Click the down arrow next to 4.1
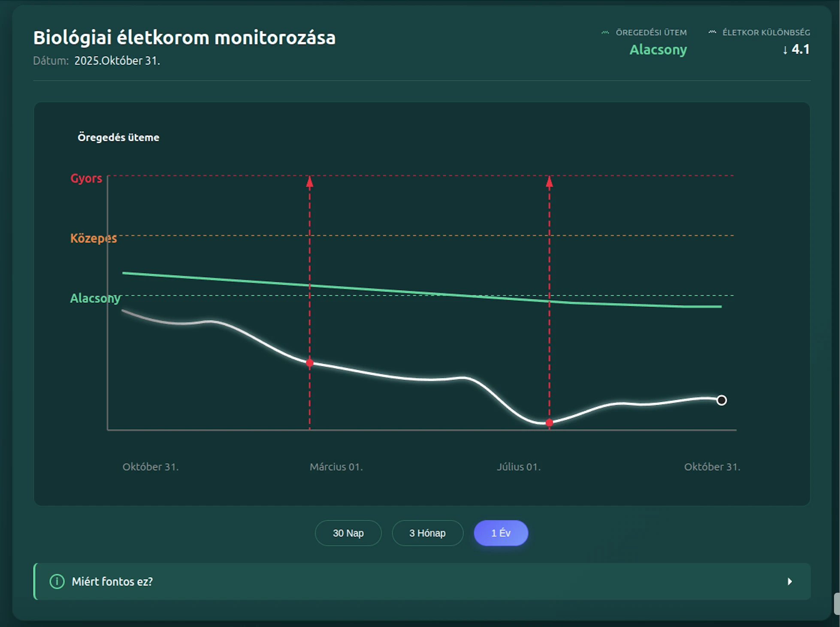840x627 pixels. point(785,50)
